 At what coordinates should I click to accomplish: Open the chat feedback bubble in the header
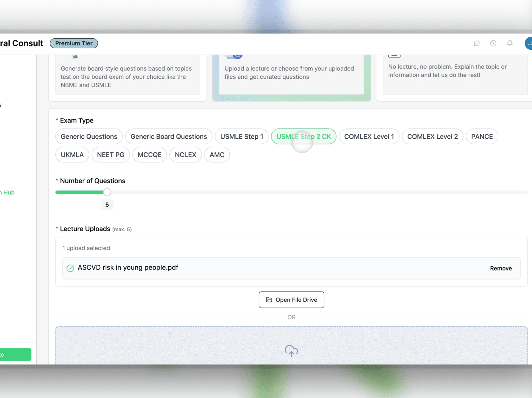[477, 43]
